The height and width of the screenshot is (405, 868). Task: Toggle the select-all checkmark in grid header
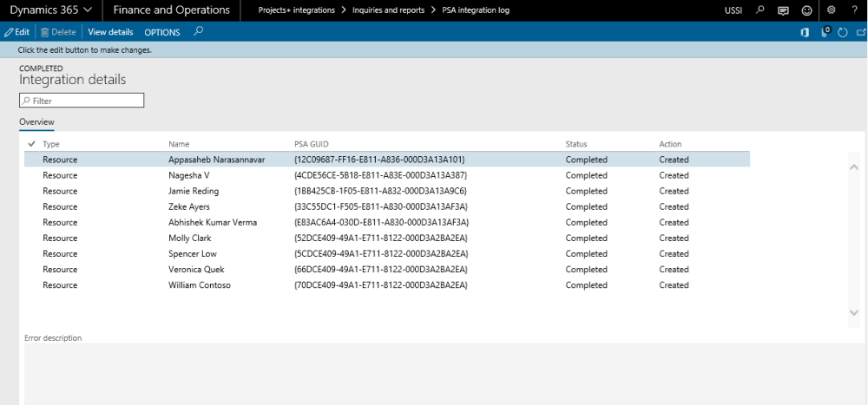coord(32,144)
